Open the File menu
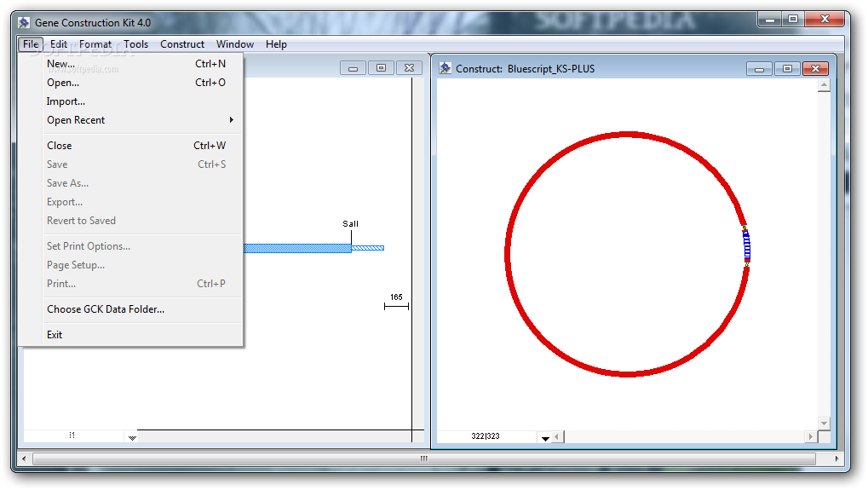The width and height of the screenshot is (868, 490). (31, 44)
